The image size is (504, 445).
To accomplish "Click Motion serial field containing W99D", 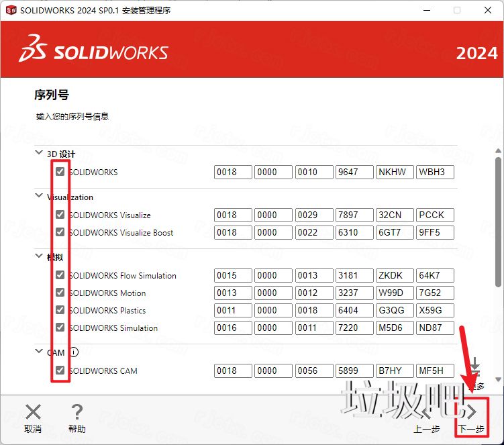I will coord(395,293).
